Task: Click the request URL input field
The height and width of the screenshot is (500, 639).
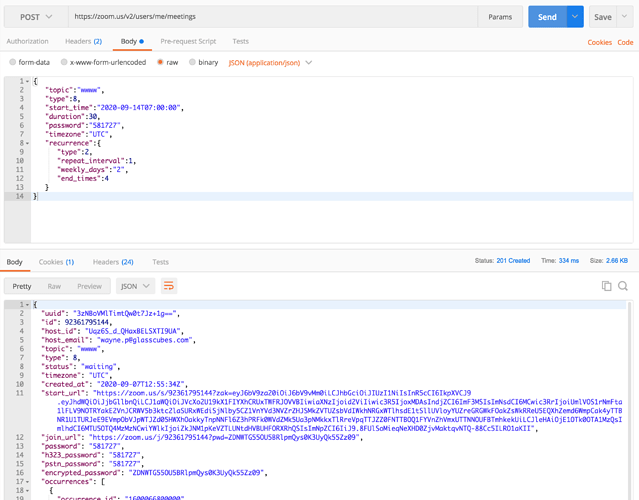Action: pos(273,17)
